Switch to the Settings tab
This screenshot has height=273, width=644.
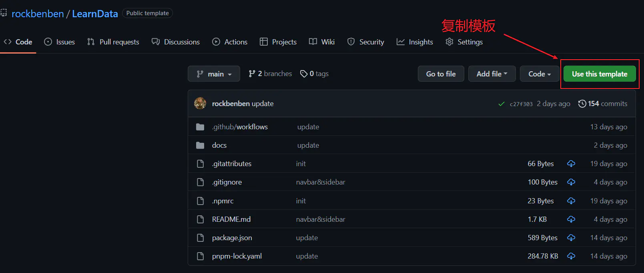click(464, 42)
